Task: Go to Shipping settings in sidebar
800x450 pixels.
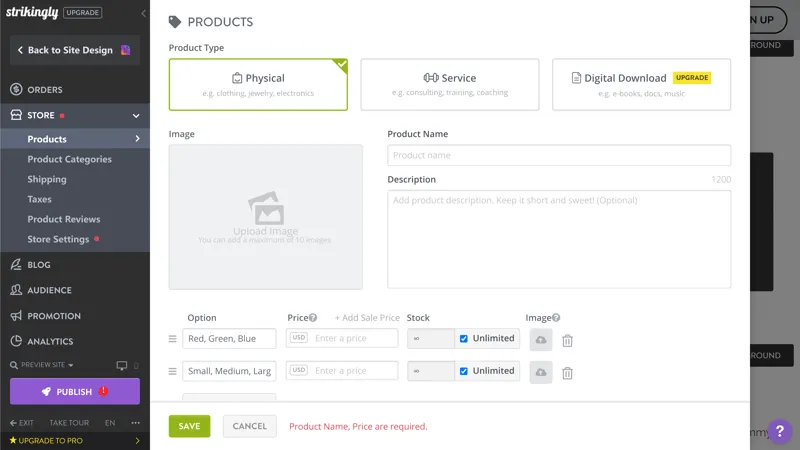Action: (x=47, y=180)
